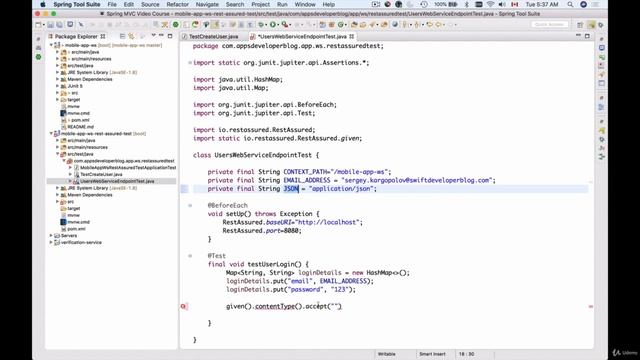Minimize the Package Explorer view

pyautogui.click(x=161, y=36)
